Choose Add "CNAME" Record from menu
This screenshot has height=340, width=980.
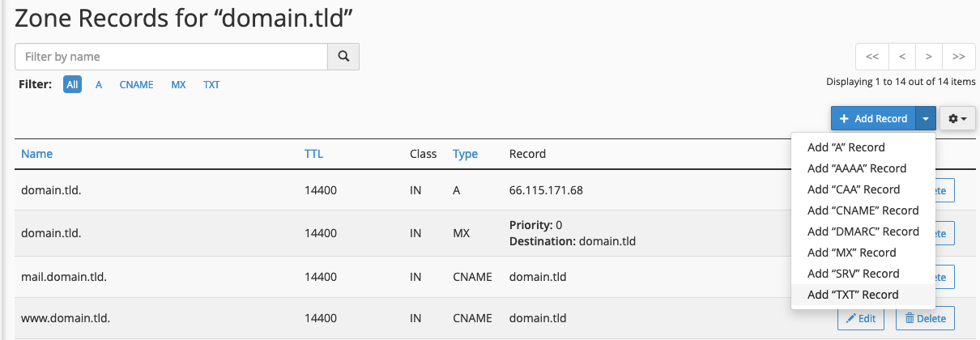click(x=863, y=210)
